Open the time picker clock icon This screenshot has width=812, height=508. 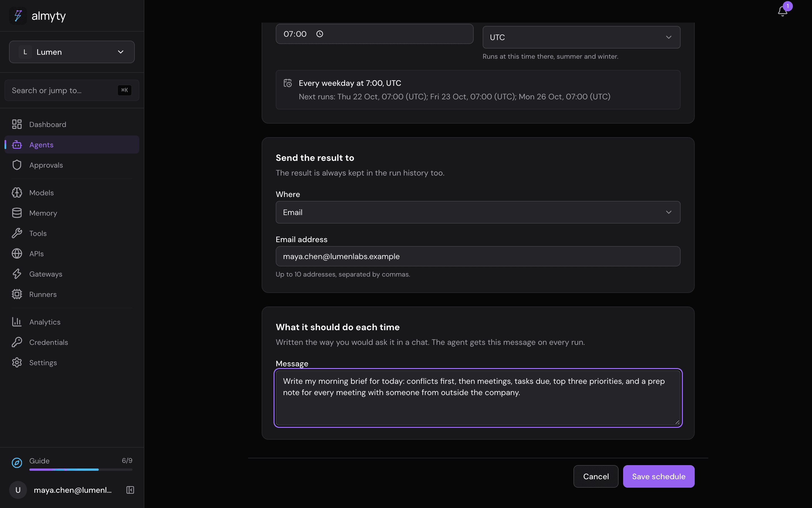click(319, 34)
